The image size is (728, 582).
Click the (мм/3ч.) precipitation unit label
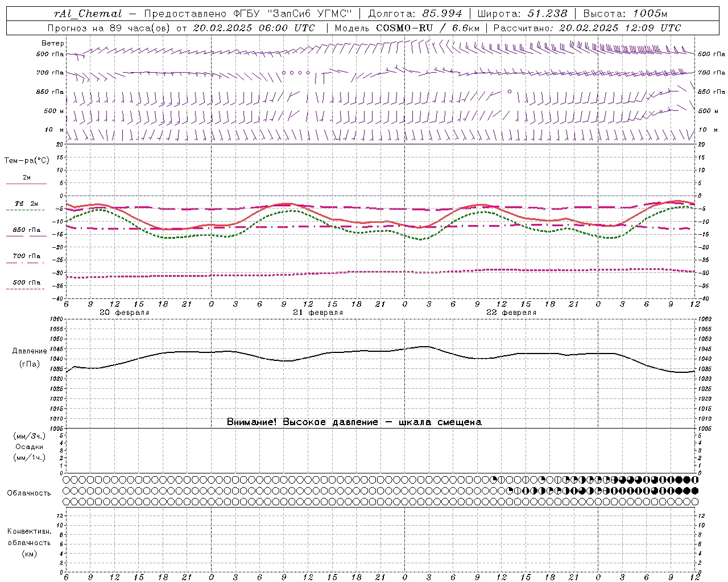pos(30,436)
